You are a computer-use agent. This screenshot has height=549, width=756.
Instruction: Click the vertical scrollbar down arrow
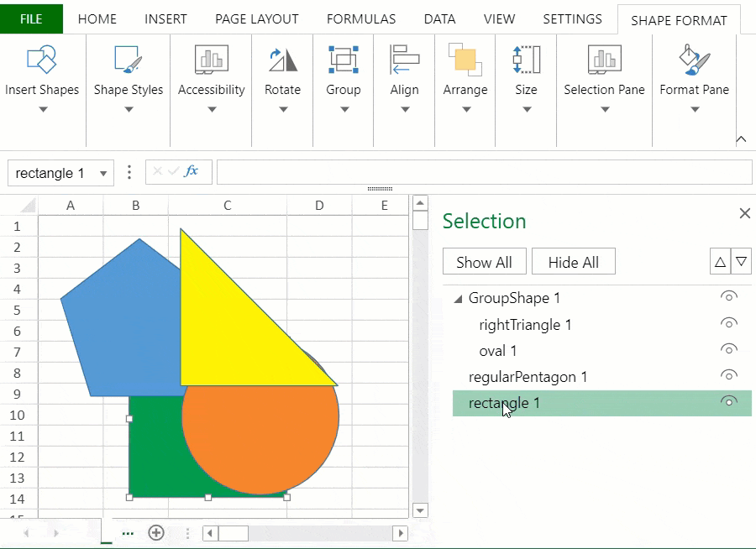pyautogui.click(x=420, y=510)
